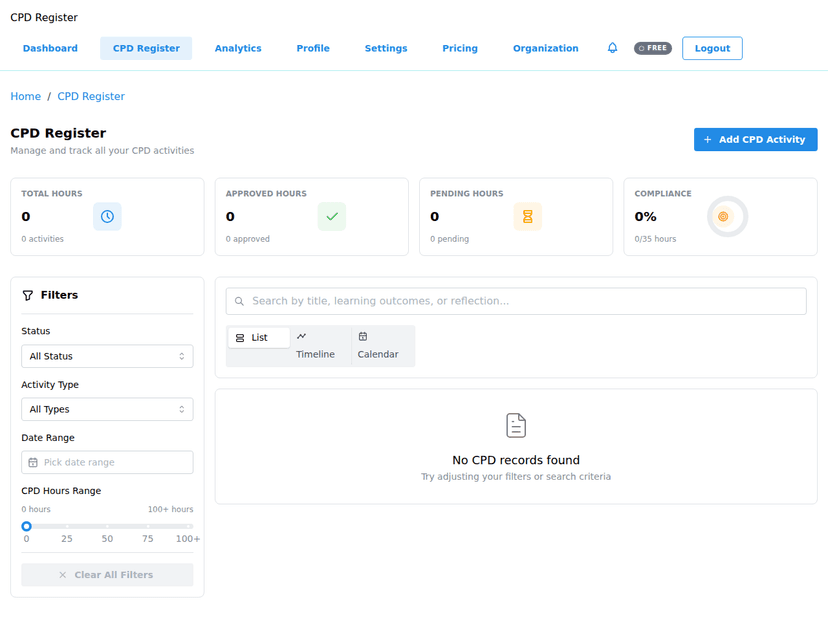The height and width of the screenshot is (618, 828).
Task: Expand the All Types activity dropdown
Action: point(107,409)
